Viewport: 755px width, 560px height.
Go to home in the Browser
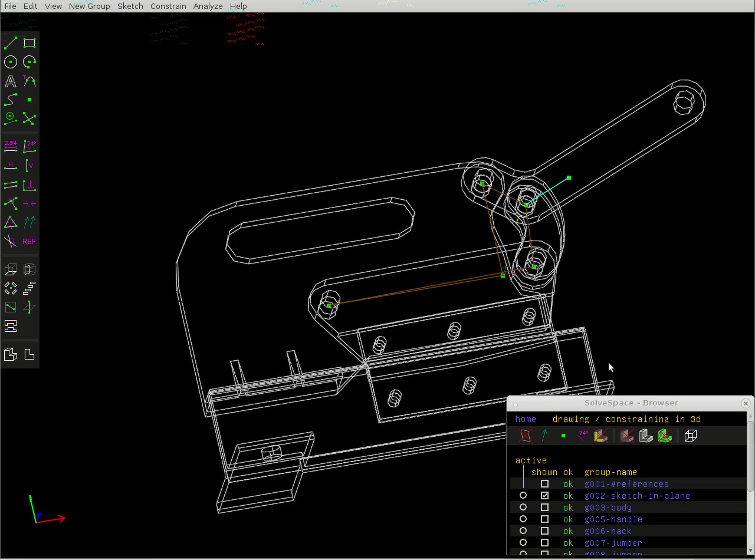pyautogui.click(x=526, y=419)
